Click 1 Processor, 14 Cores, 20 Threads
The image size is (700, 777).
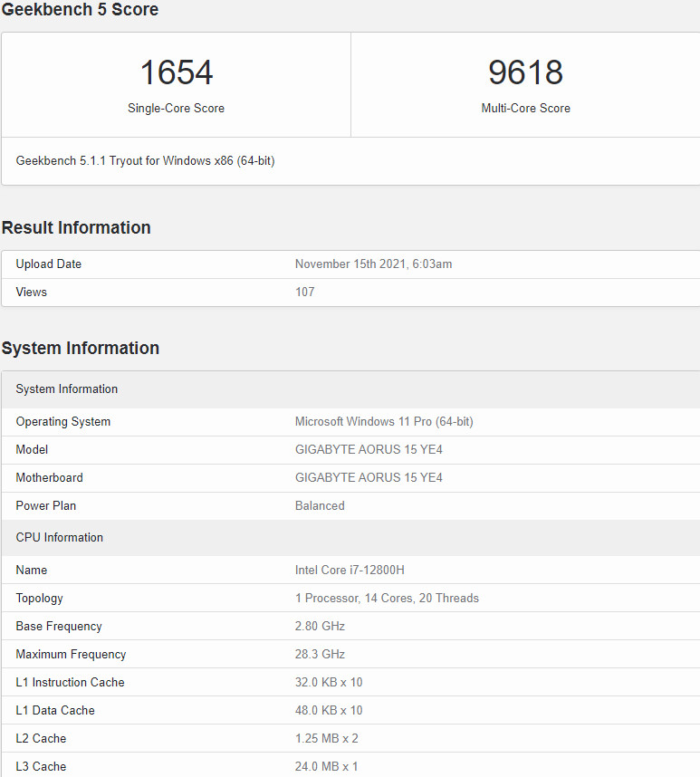(x=387, y=598)
